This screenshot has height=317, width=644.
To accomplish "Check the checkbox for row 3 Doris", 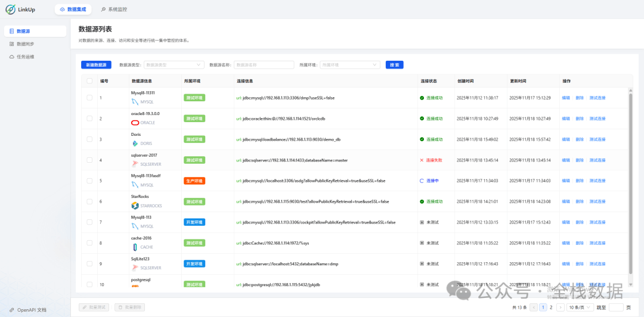I will pos(89,139).
